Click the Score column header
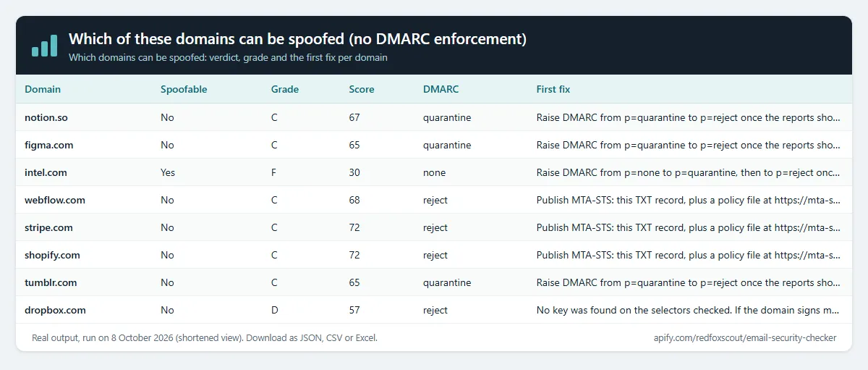Image resolution: width=868 pixels, height=370 pixels. [362, 90]
